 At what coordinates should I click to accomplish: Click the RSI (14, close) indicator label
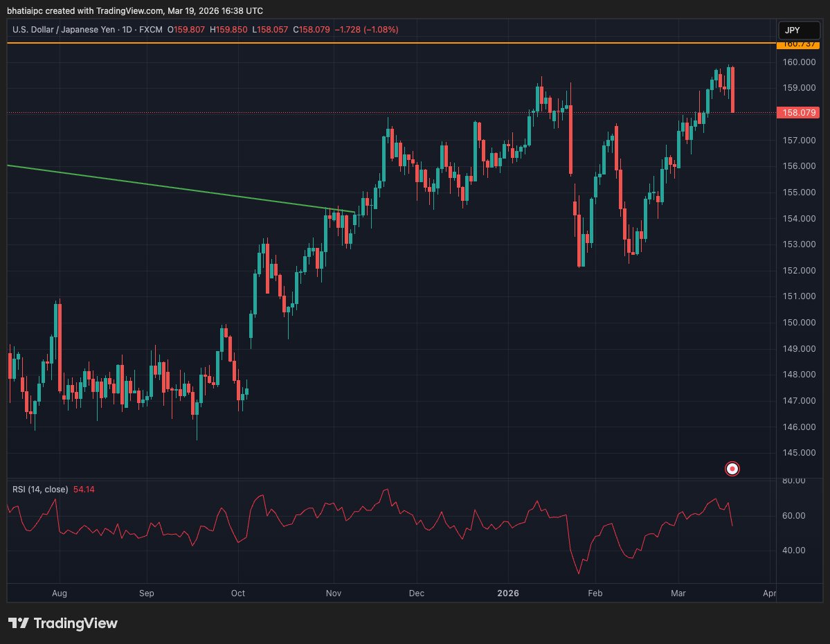[x=40, y=490]
